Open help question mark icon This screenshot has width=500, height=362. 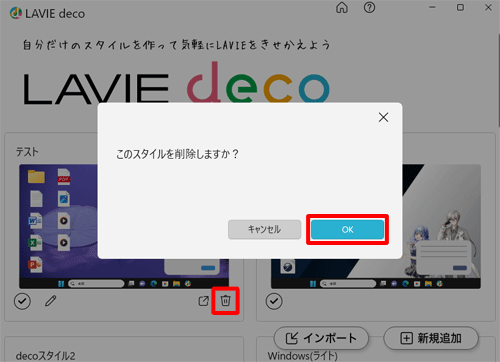click(369, 7)
